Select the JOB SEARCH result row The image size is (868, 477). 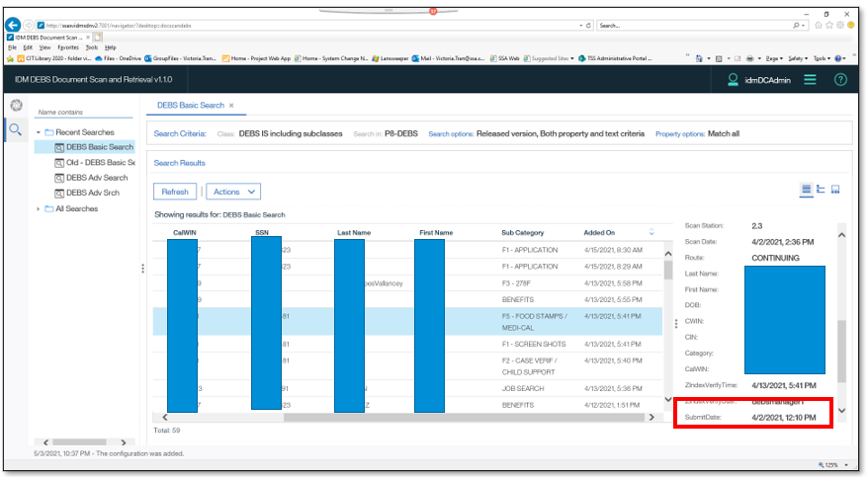(x=407, y=388)
